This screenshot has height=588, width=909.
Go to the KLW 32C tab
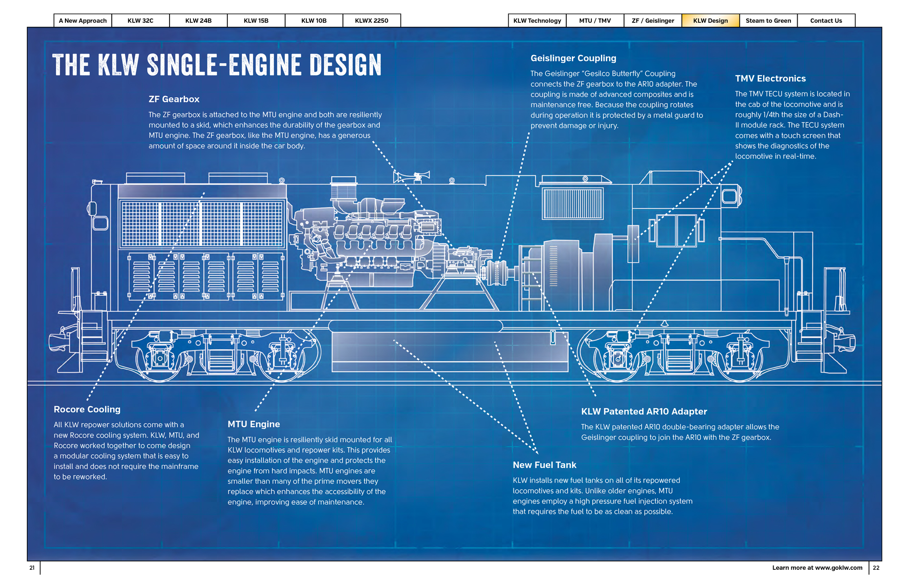(x=140, y=20)
